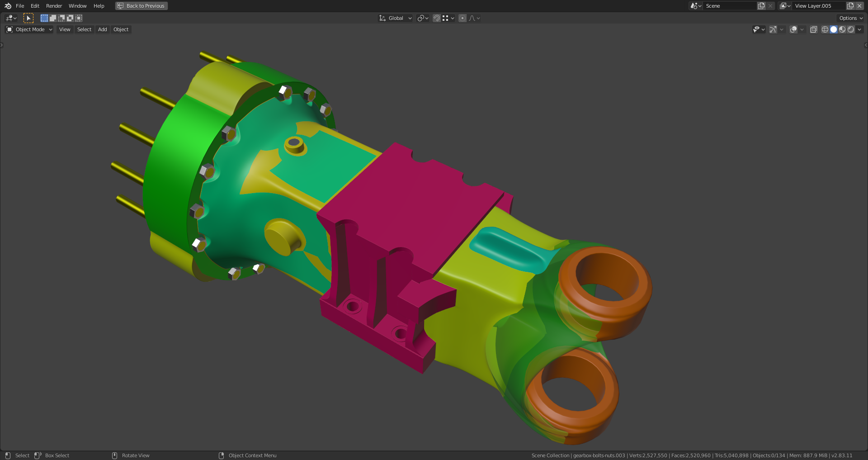Open the pivot point dropdown

click(x=423, y=18)
